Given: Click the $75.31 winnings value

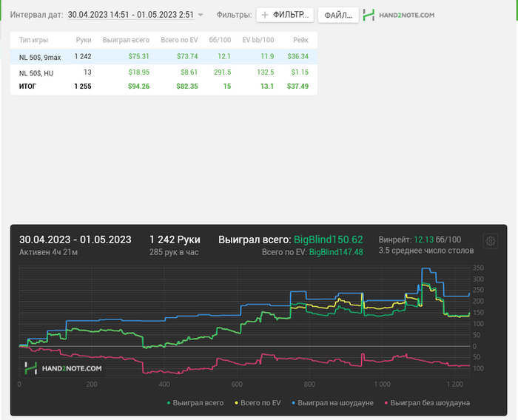Looking at the screenshot, I should click(139, 56).
